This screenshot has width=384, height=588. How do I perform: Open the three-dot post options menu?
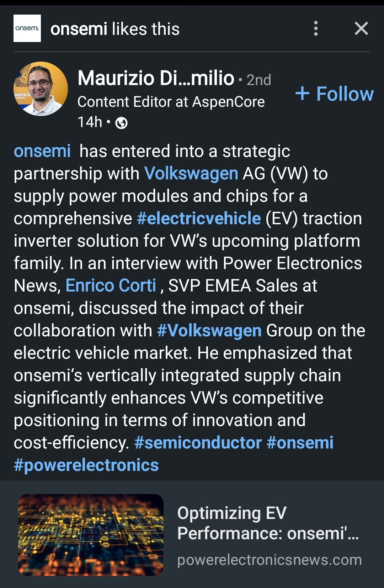pyautogui.click(x=316, y=28)
